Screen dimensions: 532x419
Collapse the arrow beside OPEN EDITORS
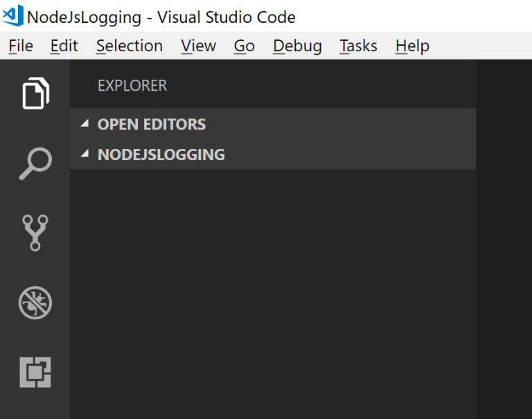point(85,124)
